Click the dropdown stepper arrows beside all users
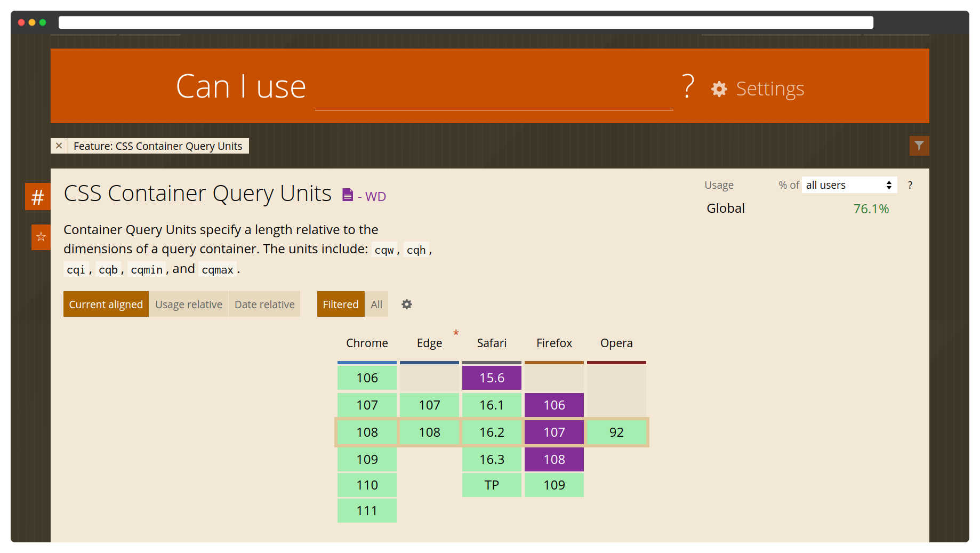 (x=888, y=185)
